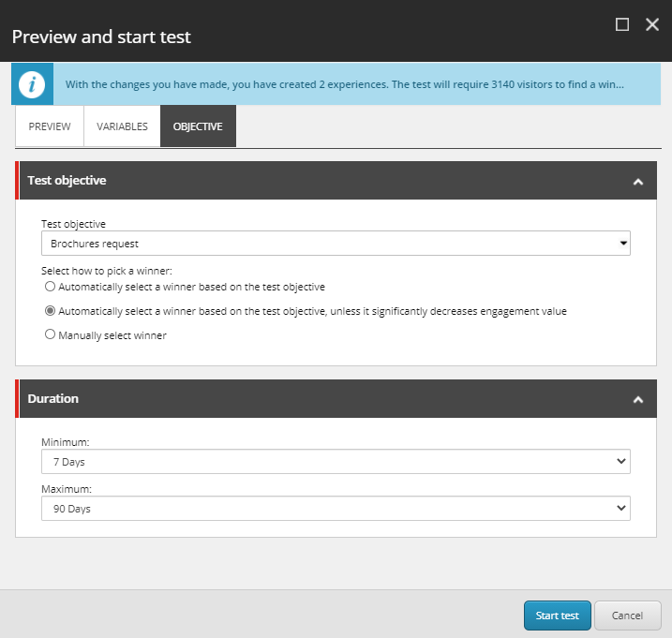The image size is (672, 638).
Task: Open the Test objective dropdown
Action: 336,244
